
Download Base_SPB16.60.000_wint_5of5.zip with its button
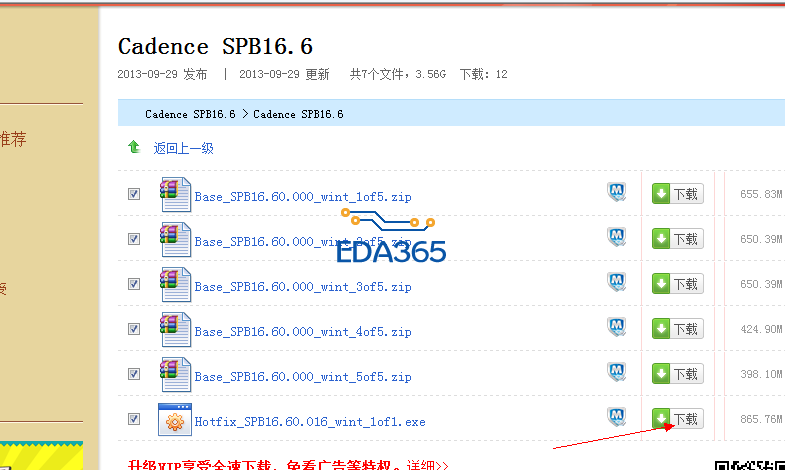677,374
